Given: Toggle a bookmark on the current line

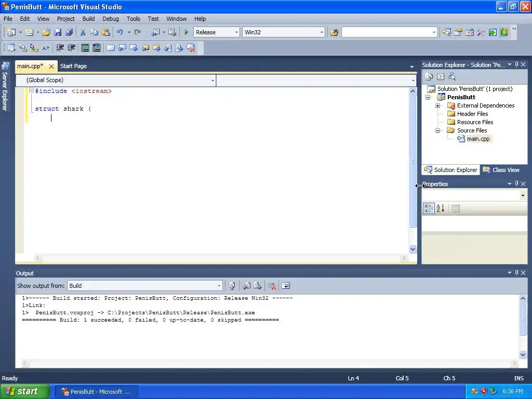Looking at the screenshot, I should tap(111, 48).
